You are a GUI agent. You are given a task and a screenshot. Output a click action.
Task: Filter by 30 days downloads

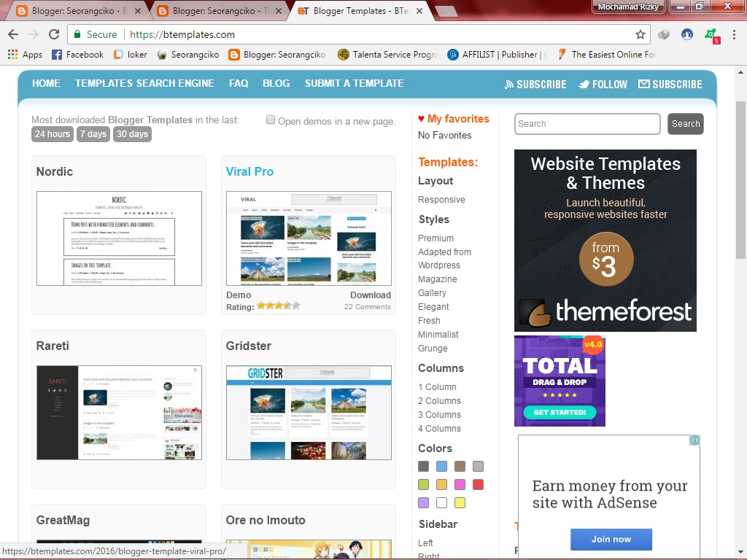tap(132, 134)
